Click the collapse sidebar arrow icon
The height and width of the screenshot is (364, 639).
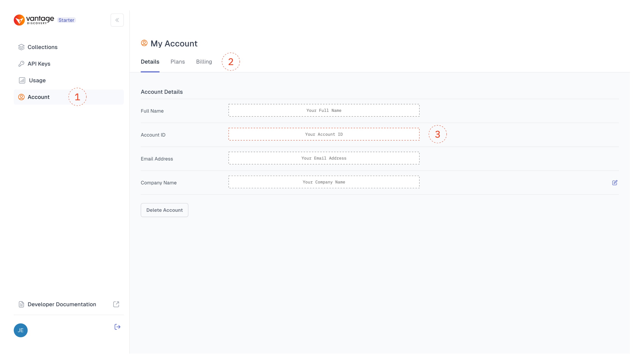click(117, 20)
